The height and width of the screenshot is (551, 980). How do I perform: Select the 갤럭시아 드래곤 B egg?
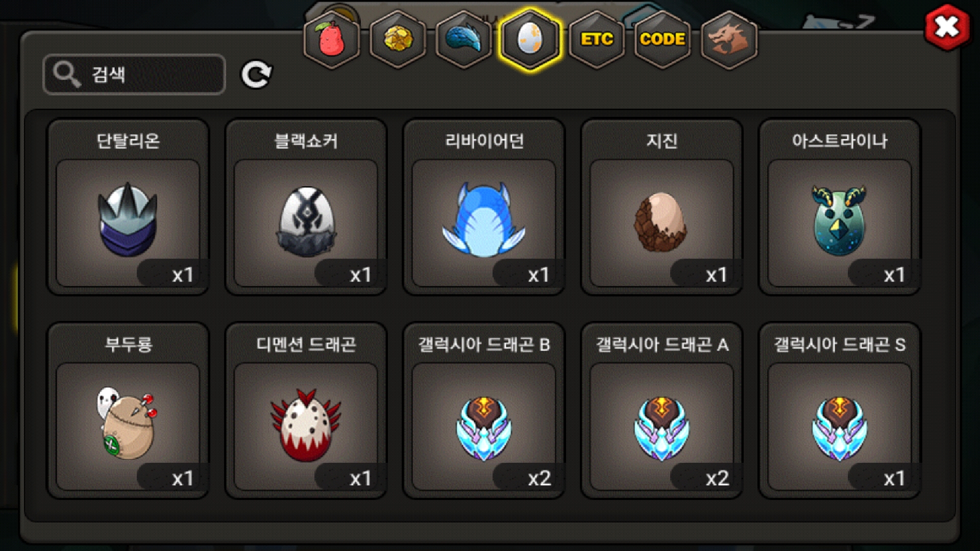pyautogui.click(x=484, y=411)
